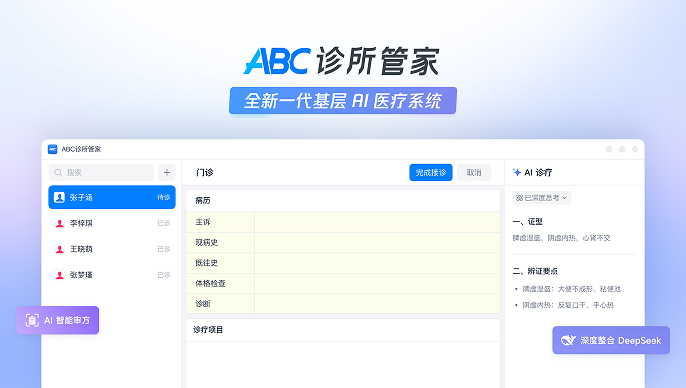This screenshot has width=686, height=388.
Task: Click the magnifier search icon
Action: pyautogui.click(x=58, y=173)
